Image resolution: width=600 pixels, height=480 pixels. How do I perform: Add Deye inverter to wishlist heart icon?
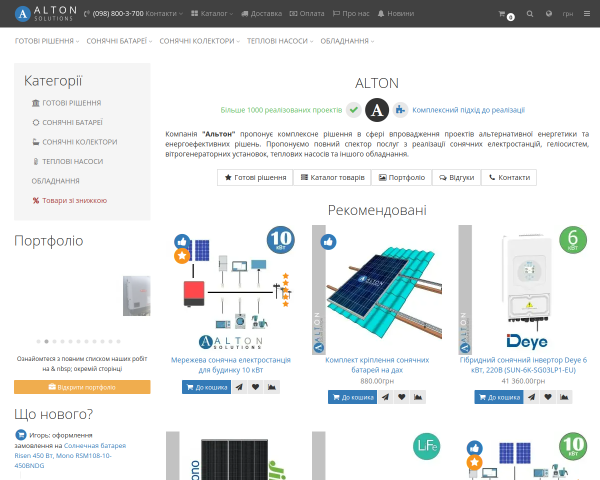tap(548, 397)
